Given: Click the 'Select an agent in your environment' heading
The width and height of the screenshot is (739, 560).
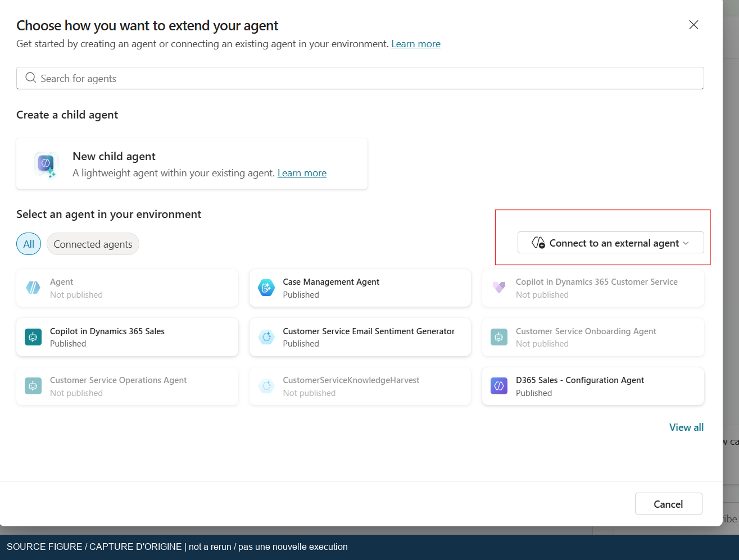Looking at the screenshot, I should 108,214.
